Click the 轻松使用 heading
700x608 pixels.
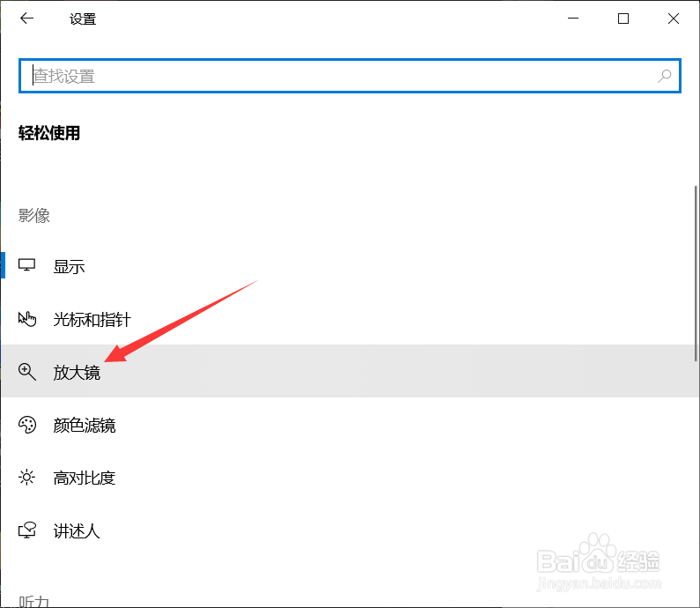click(x=49, y=133)
